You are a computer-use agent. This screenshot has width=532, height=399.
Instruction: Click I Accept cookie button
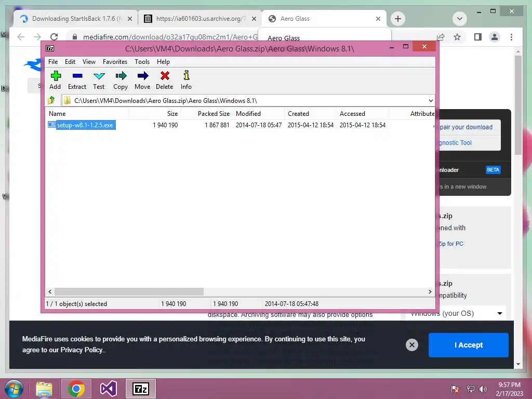click(x=469, y=345)
